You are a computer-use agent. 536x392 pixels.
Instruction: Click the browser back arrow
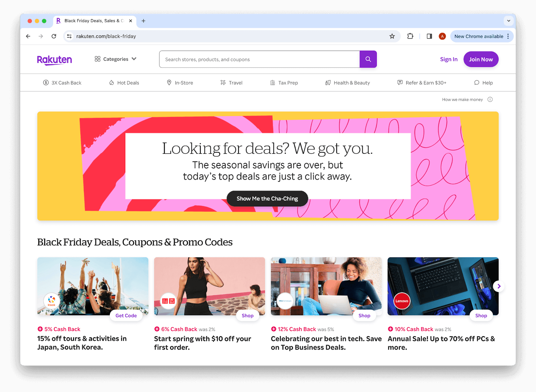point(28,36)
